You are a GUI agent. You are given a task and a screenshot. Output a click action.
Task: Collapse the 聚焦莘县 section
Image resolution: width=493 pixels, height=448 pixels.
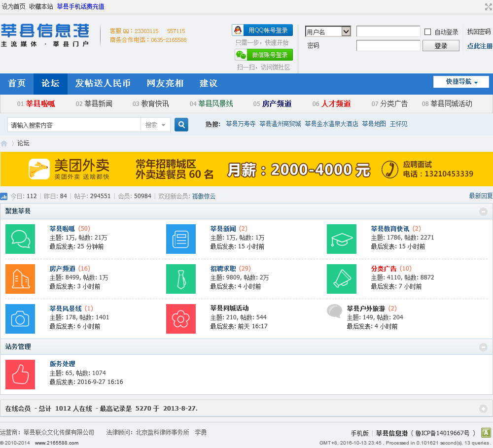point(483,211)
